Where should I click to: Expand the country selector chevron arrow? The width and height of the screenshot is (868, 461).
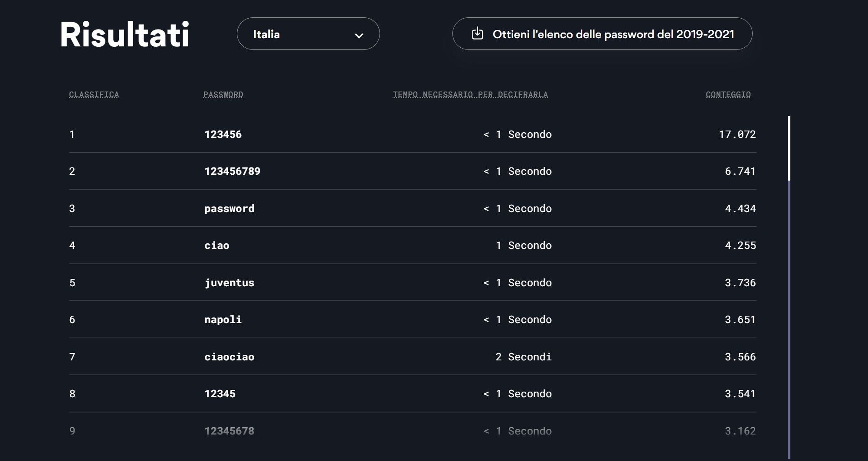[x=359, y=36]
